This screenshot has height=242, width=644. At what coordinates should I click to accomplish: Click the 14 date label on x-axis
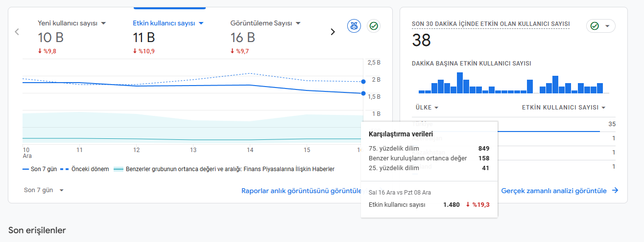pyautogui.click(x=250, y=150)
